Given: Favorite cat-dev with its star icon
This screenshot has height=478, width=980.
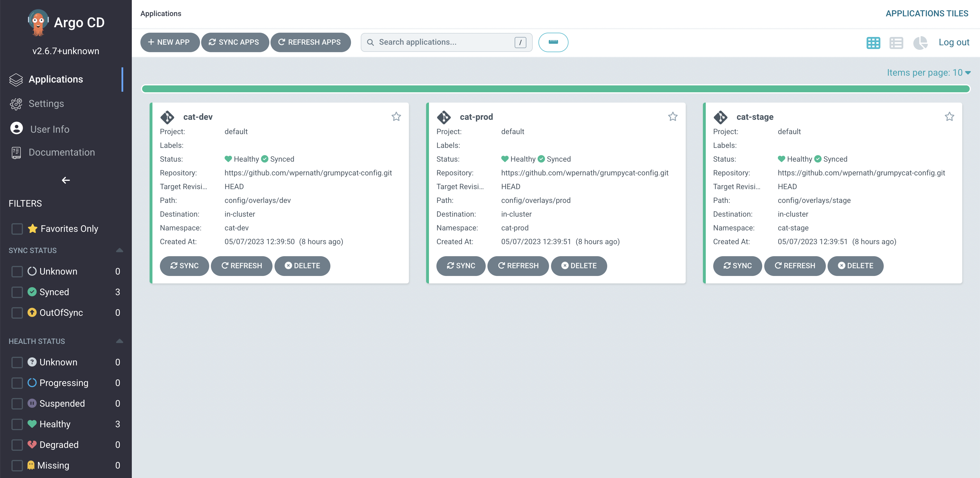Looking at the screenshot, I should pyautogui.click(x=396, y=116).
